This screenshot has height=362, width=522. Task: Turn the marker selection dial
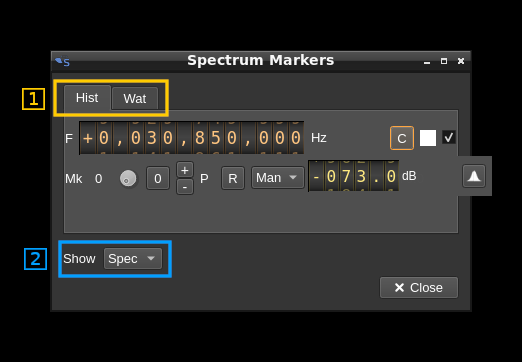point(128,178)
